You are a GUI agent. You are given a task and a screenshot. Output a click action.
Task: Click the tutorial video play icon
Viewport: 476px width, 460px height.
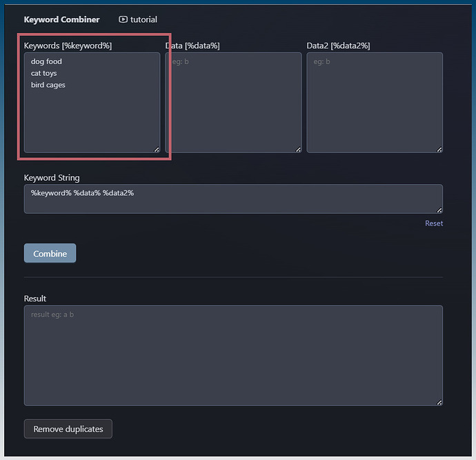click(123, 19)
